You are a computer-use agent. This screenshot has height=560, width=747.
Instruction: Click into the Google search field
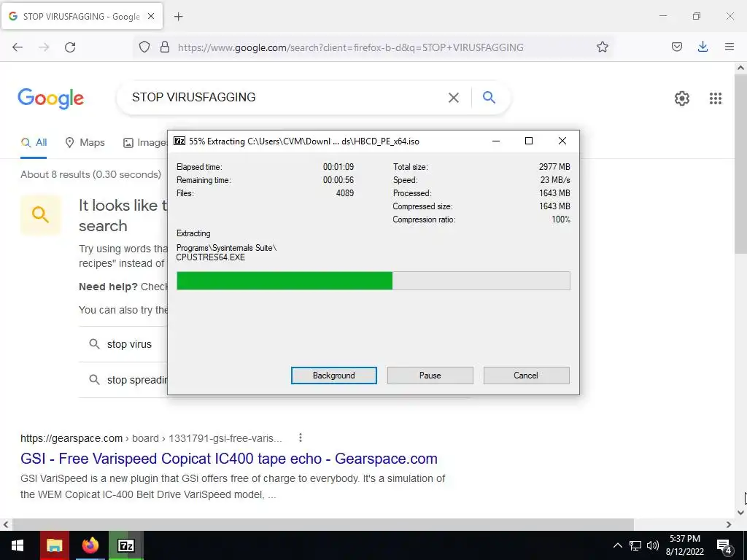286,97
